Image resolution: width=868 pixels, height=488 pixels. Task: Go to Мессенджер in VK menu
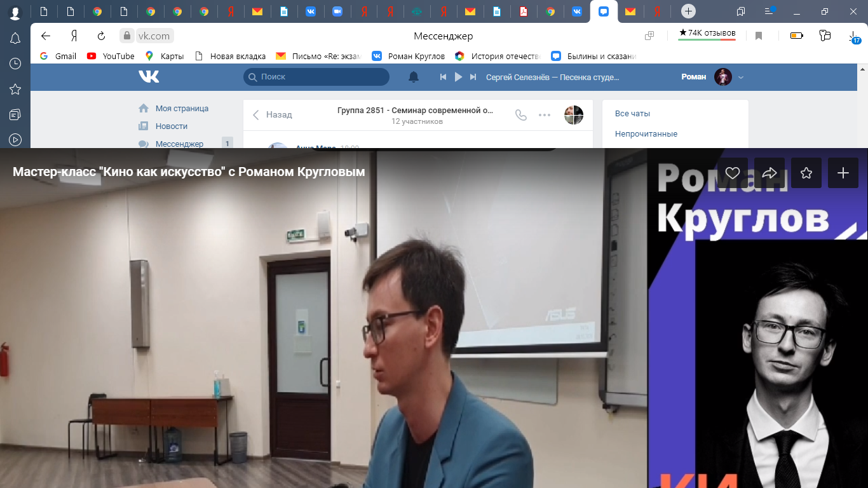(171, 144)
